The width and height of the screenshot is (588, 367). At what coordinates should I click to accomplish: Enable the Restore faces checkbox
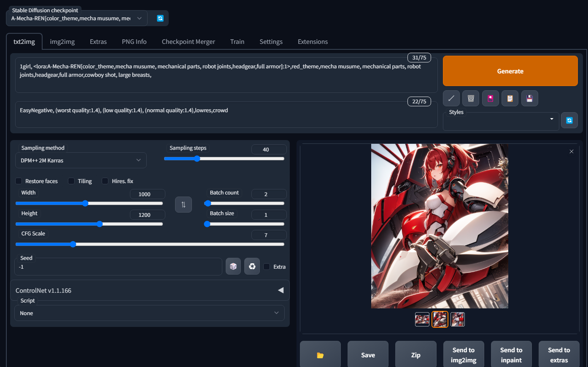19,181
